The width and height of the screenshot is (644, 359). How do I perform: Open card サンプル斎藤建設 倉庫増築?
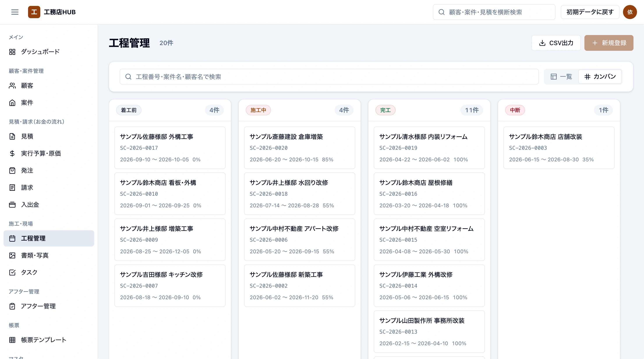tap(299, 148)
